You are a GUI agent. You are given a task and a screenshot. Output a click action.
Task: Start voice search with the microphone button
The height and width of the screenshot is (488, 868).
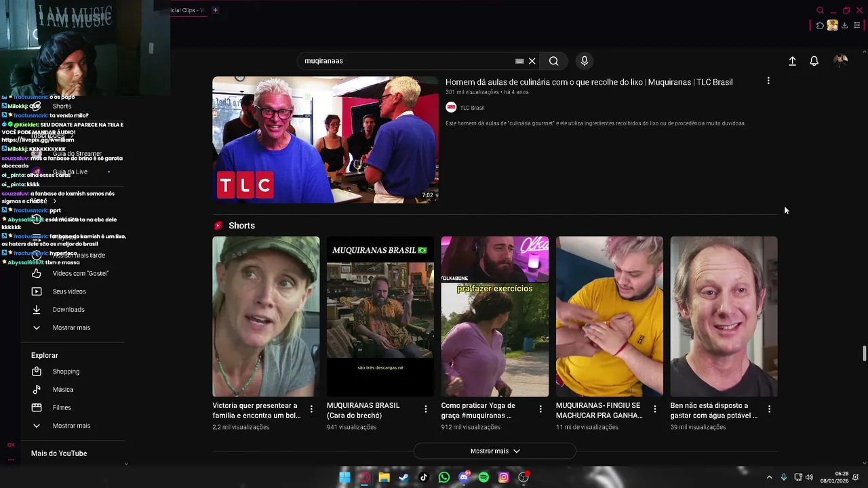point(585,61)
